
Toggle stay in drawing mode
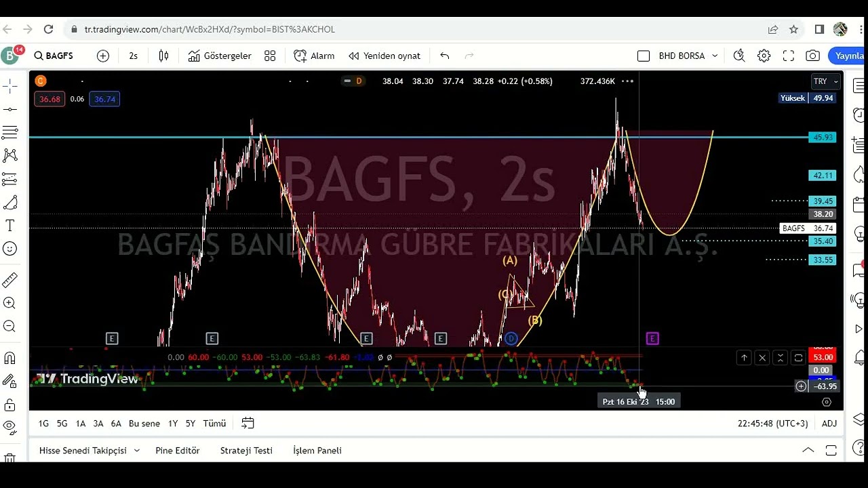point(9,381)
